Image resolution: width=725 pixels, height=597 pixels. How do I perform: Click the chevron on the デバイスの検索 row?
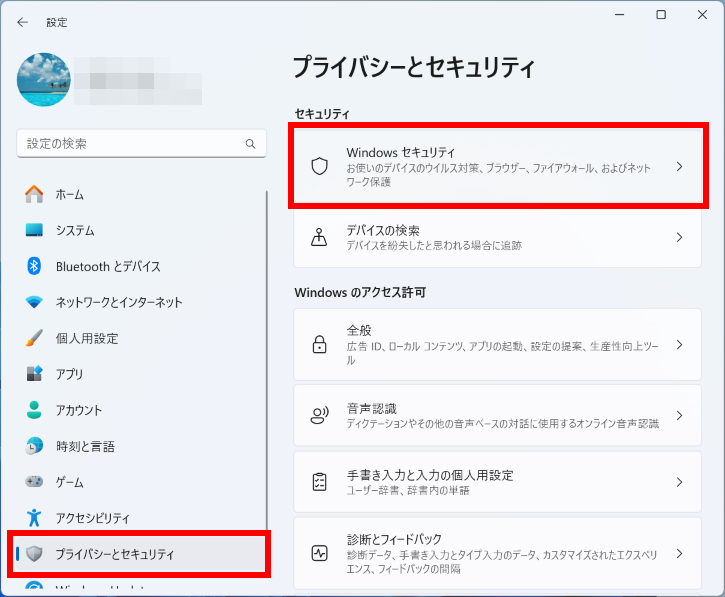[679, 237]
